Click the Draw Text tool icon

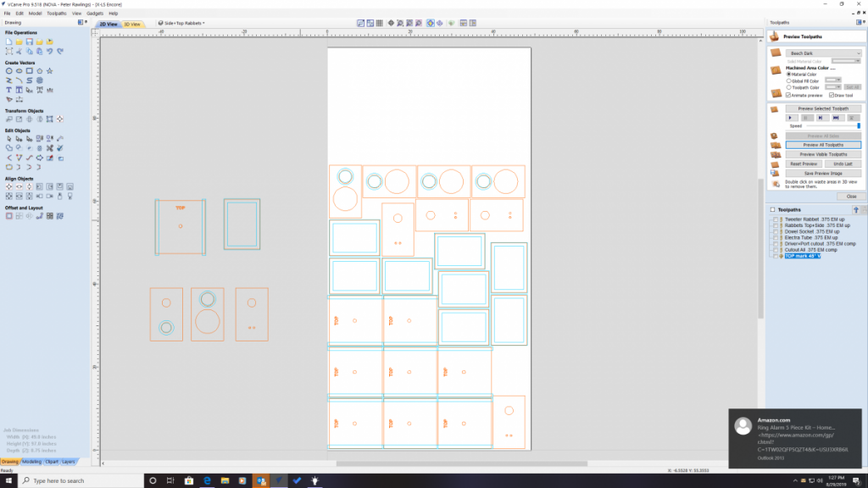point(9,89)
